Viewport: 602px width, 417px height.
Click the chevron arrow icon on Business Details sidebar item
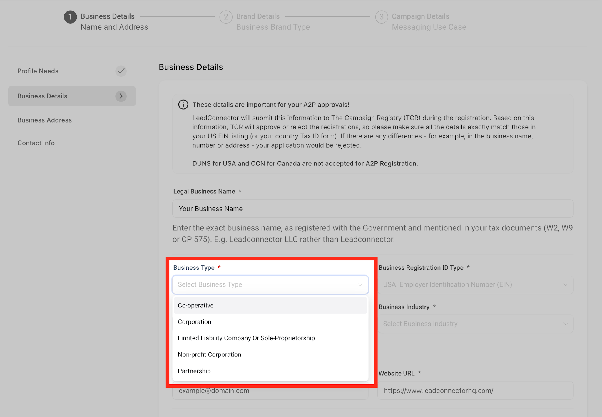tap(121, 96)
